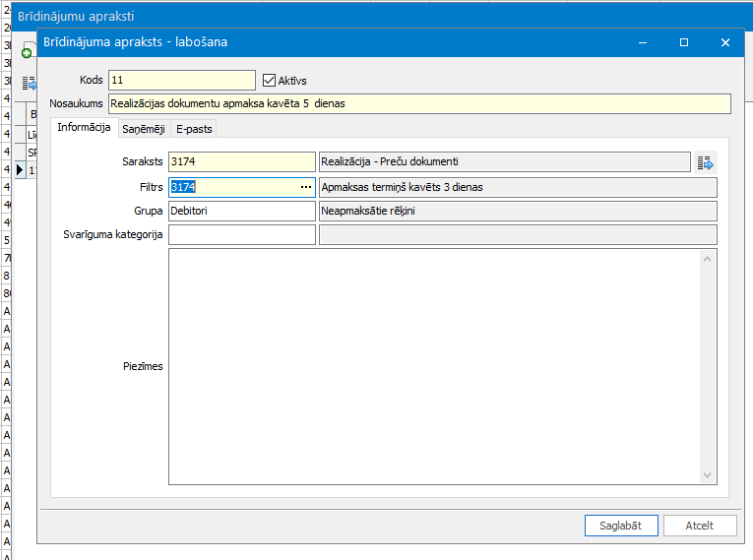Click the list-open icon beside Realizācija field
Viewport: 753px width, 560px height.
coord(705,162)
